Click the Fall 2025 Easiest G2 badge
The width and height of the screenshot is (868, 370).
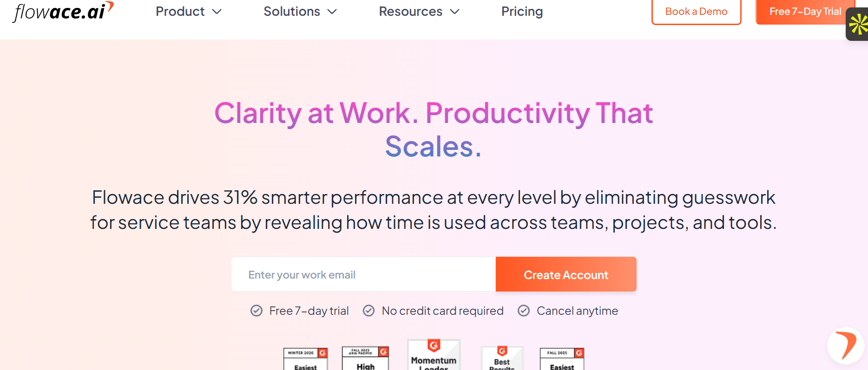pyautogui.click(x=562, y=359)
